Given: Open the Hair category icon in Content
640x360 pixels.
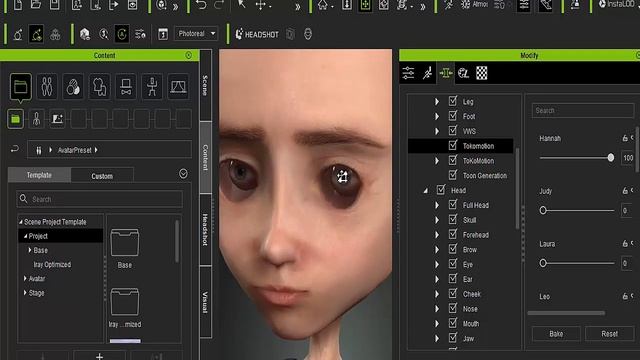Looking at the screenshot, I should (x=73, y=87).
